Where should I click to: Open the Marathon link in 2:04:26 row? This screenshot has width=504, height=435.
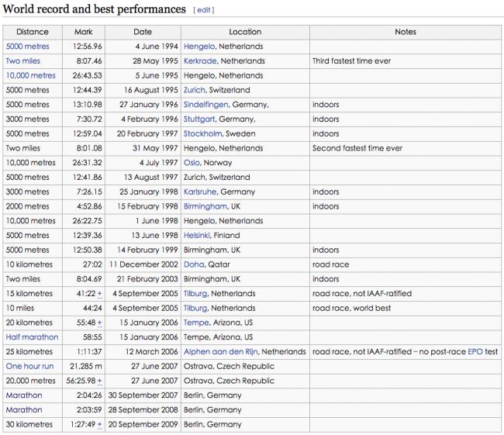click(x=24, y=395)
